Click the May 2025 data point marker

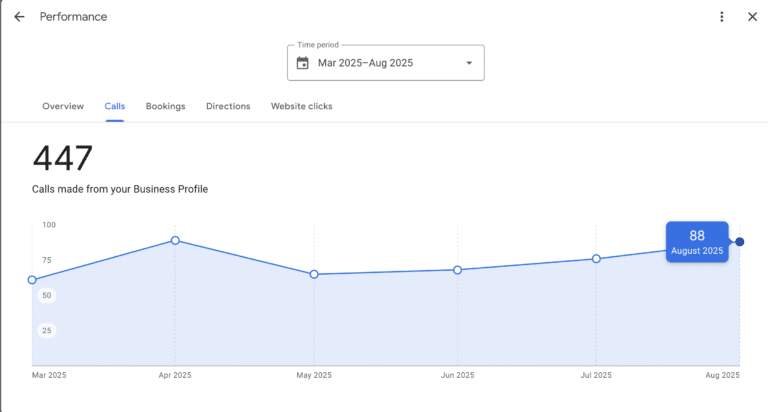(314, 274)
